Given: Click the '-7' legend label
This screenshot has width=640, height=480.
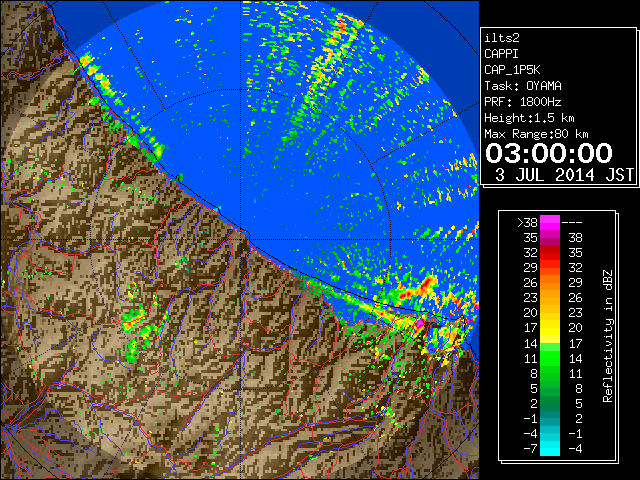Looking at the screenshot, I should 530,448.
